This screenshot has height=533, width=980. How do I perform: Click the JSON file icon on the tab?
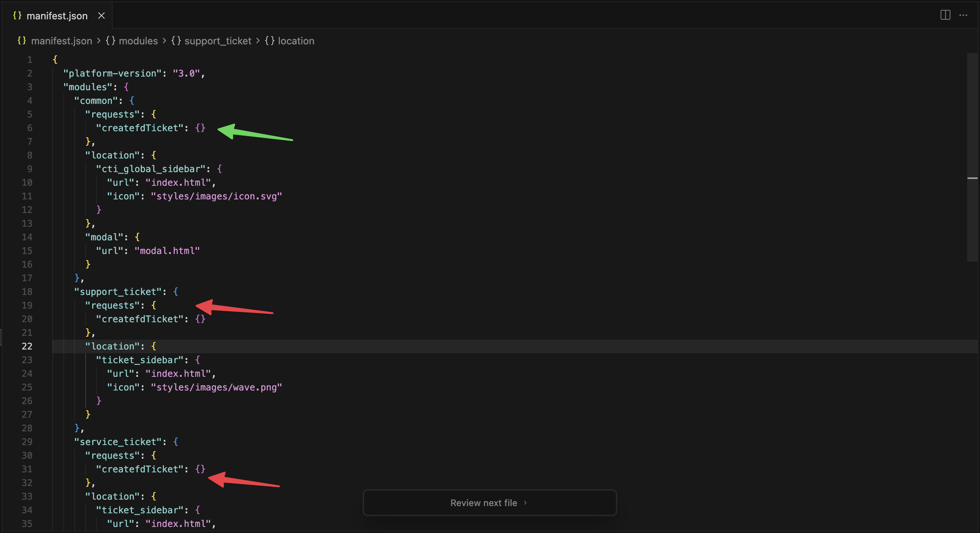tap(17, 16)
